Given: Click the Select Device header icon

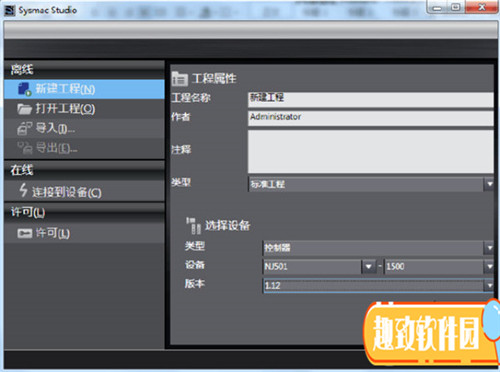Looking at the screenshot, I should click(194, 226).
